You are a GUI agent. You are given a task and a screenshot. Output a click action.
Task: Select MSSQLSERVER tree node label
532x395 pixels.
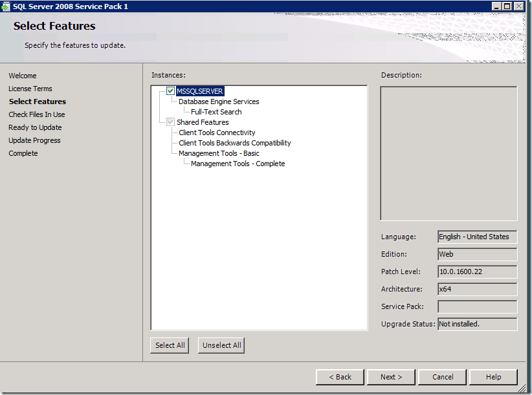pos(200,91)
